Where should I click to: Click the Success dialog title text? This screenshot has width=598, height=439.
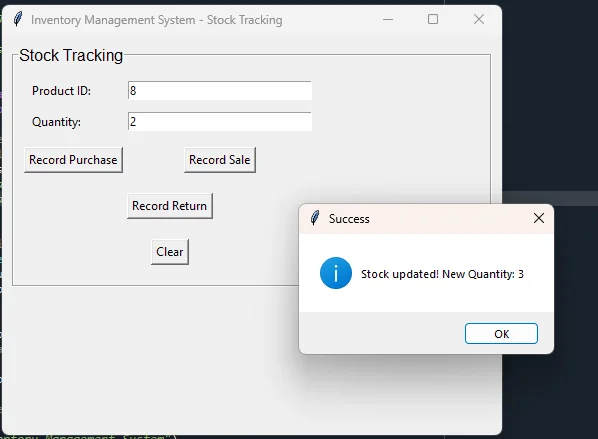coord(349,219)
